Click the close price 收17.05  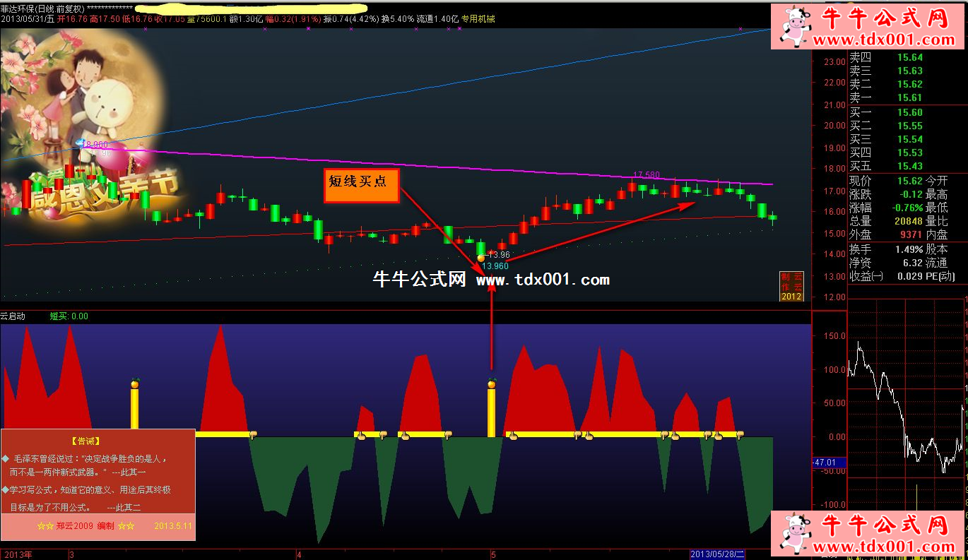169,19
